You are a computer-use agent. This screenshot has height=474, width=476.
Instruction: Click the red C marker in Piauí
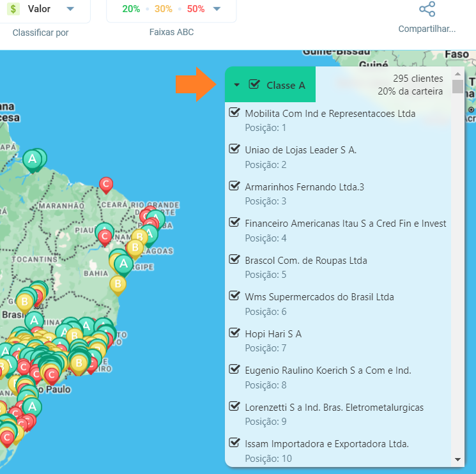105,237
